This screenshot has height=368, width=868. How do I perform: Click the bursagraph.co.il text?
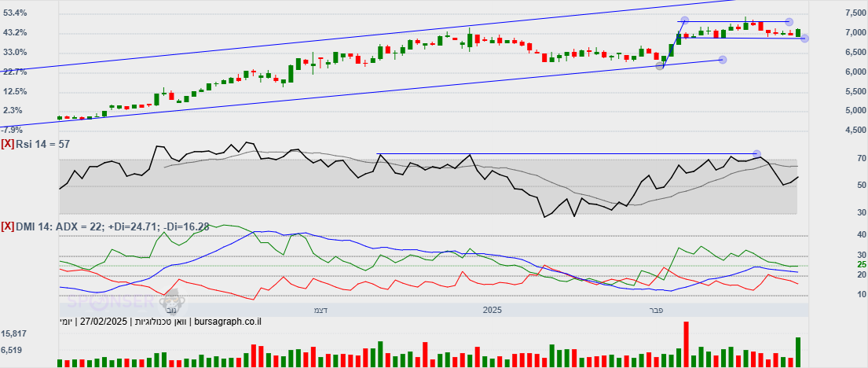click(228, 322)
